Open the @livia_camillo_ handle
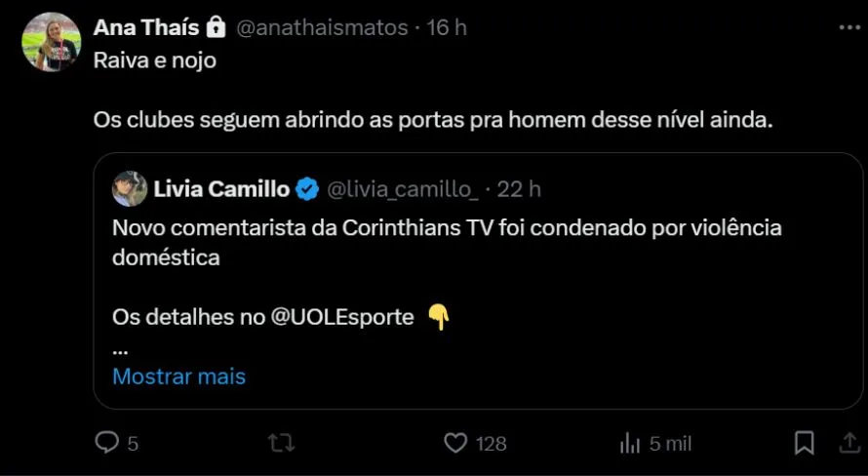Image resolution: width=868 pixels, height=476 pixels. [401, 188]
